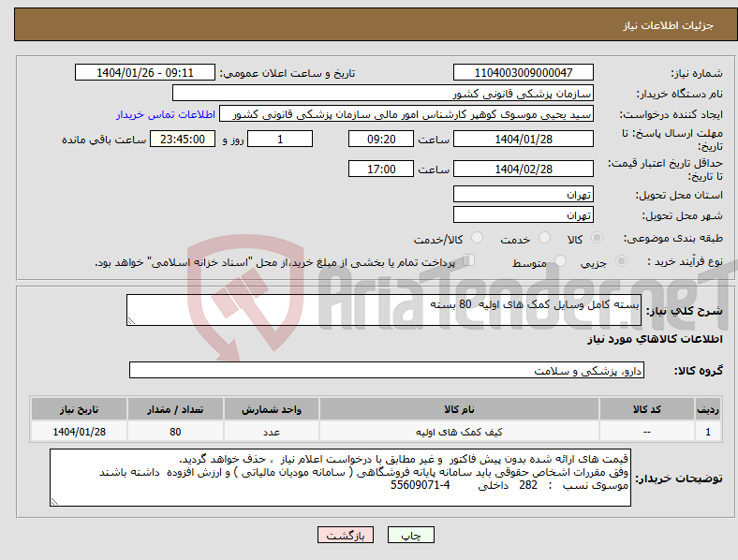Click price validity date 1404/02/28 field
The height and width of the screenshot is (560, 738).
[x=523, y=169]
